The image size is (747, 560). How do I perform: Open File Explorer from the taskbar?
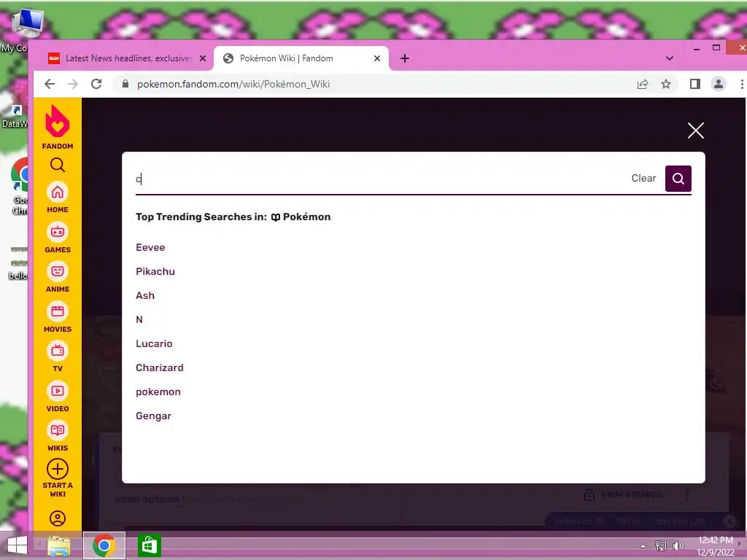tap(59, 545)
